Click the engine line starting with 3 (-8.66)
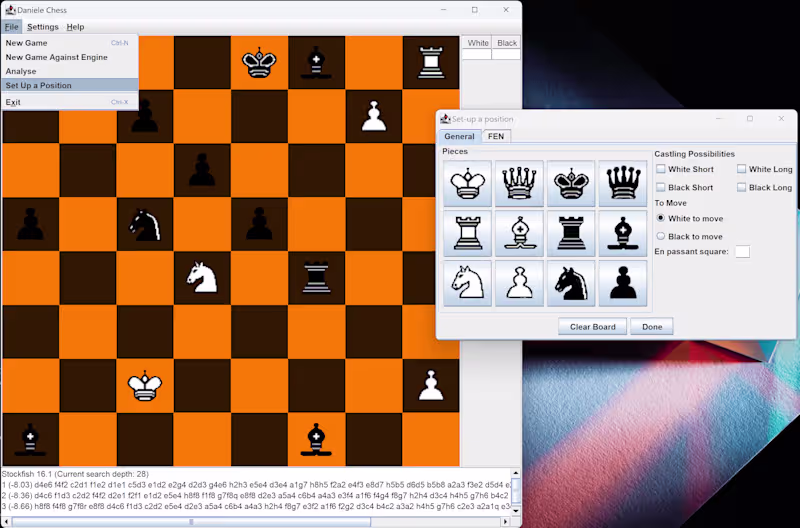 [x=256, y=506]
